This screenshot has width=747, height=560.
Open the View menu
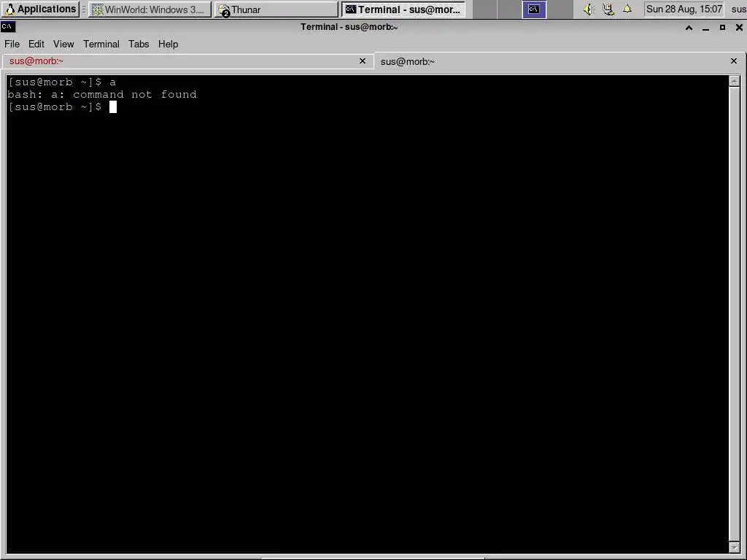coord(63,44)
